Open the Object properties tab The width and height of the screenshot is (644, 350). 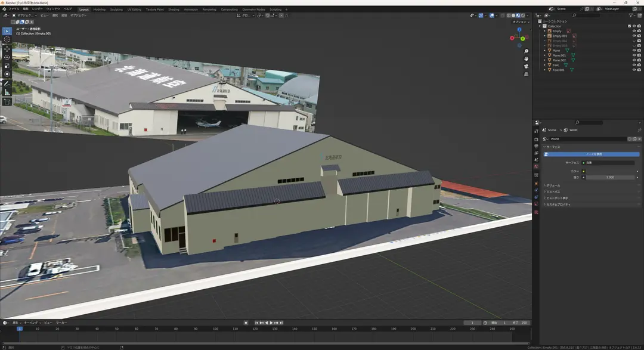coord(537,183)
